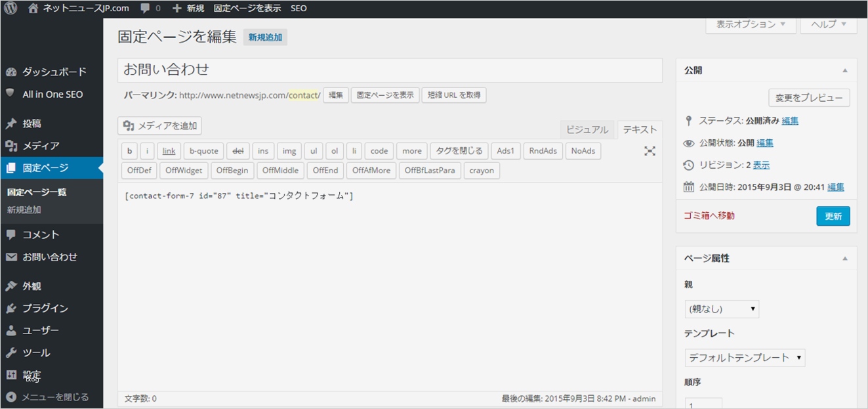Click the 固定ページ page icon in sidebar

point(10,168)
